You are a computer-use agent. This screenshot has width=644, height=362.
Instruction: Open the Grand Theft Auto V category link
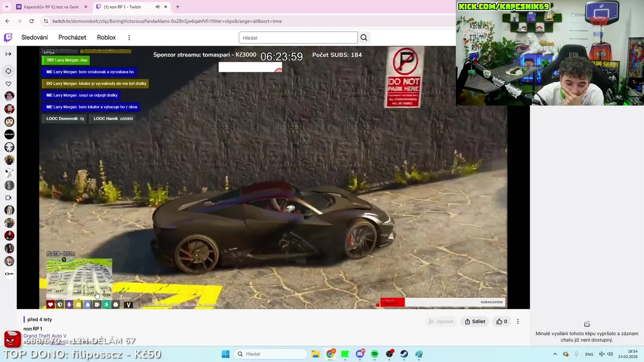45,336
